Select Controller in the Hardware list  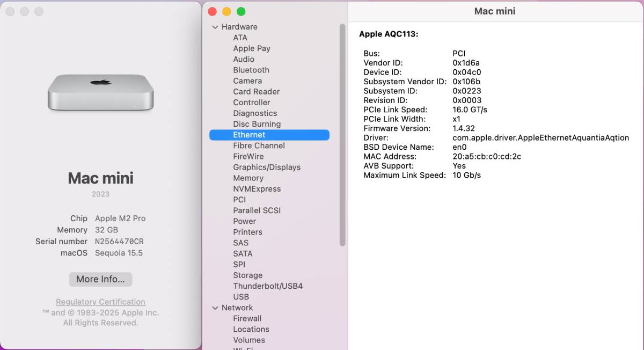(252, 102)
